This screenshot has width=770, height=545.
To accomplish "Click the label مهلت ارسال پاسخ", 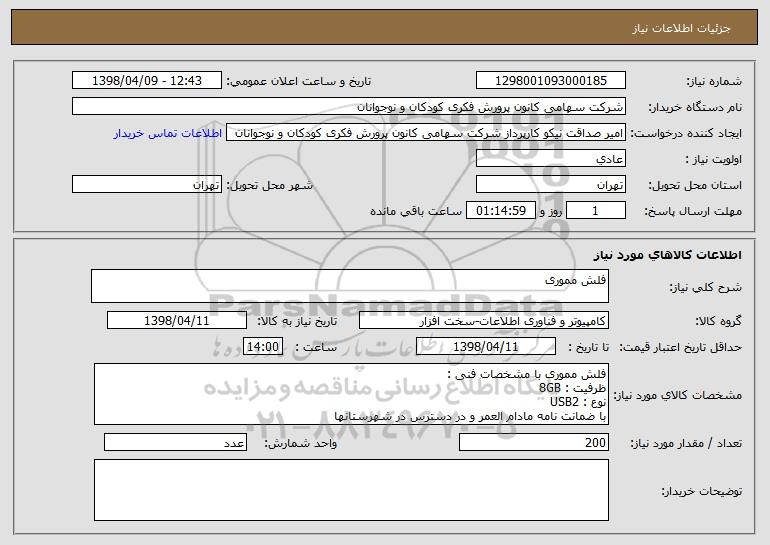I will [x=693, y=211].
